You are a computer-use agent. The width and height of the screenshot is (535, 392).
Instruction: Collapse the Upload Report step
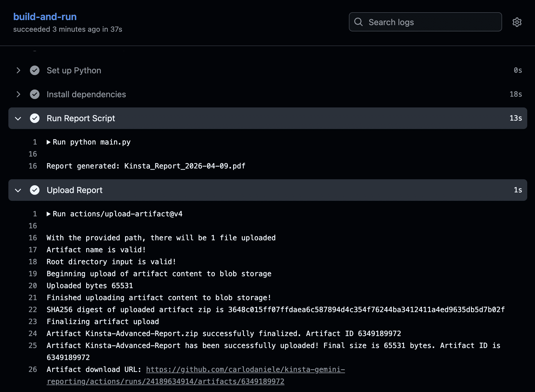pyautogui.click(x=18, y=190)
